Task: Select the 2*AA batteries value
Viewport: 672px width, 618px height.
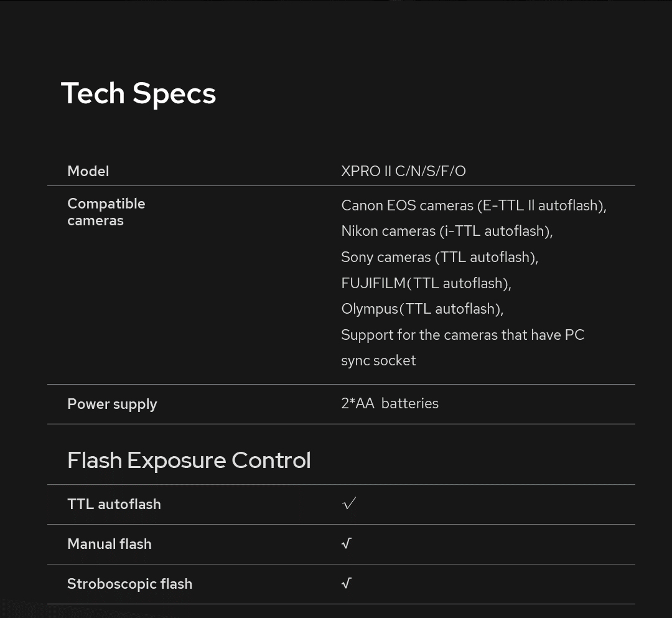Action: pyautogui.click(x=390, y=403)
